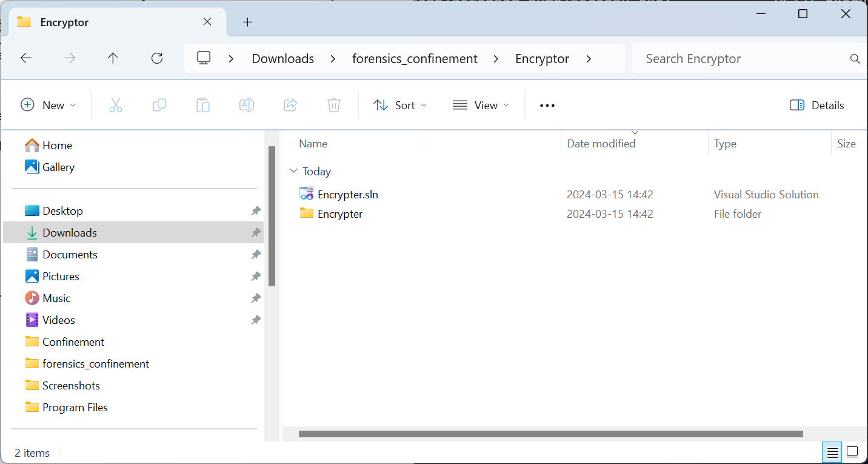The image size is (868, 464).
Task: Refresh the current folder view
Action: [x=157, y=58]
